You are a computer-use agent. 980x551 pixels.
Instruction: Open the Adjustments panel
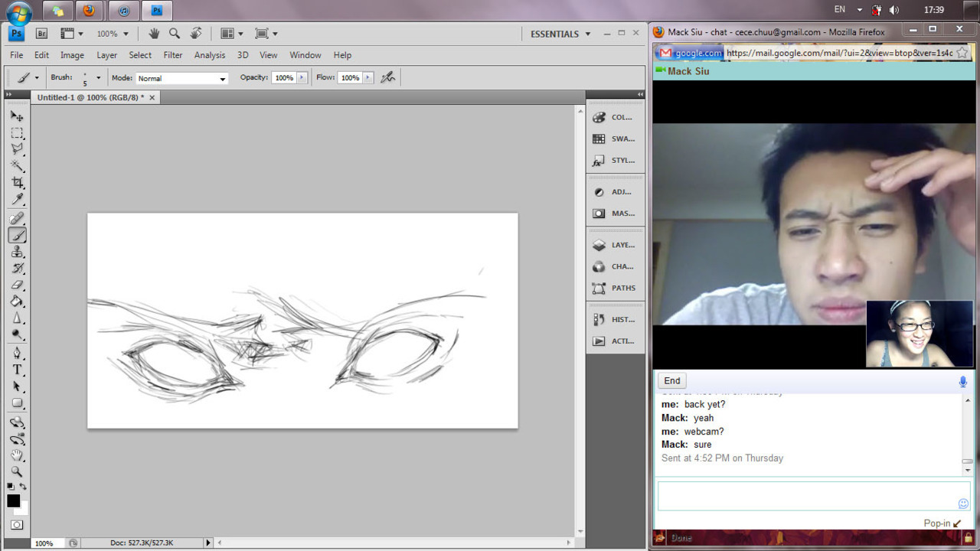[x=615, y=192]
